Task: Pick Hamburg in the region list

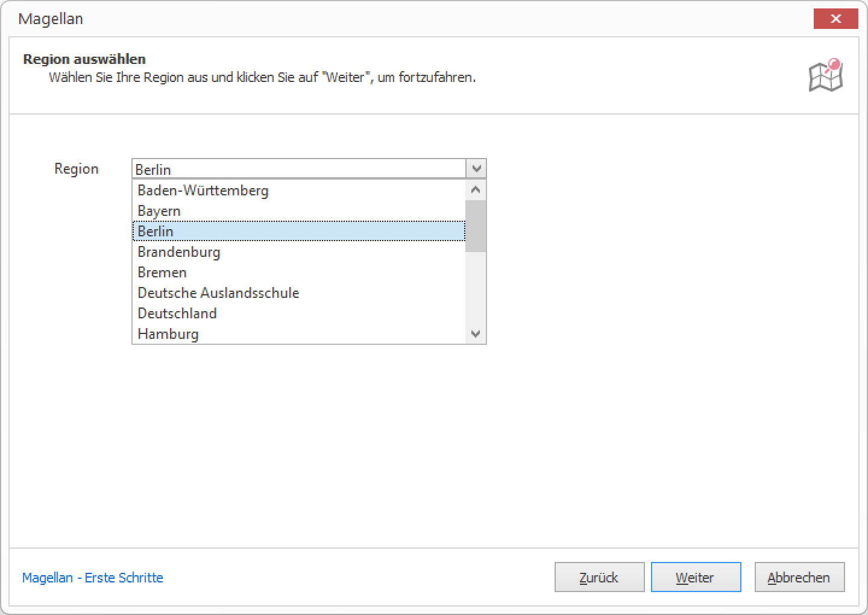Action: click(x=299, y=333)
